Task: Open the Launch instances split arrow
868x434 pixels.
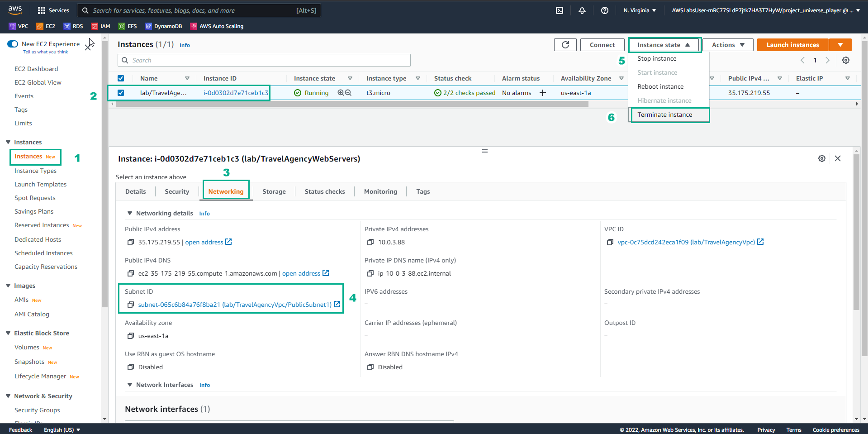Action: tap(840, 45)
